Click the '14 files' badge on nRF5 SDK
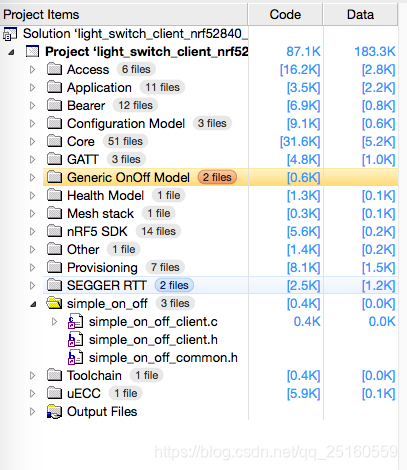 158,231
